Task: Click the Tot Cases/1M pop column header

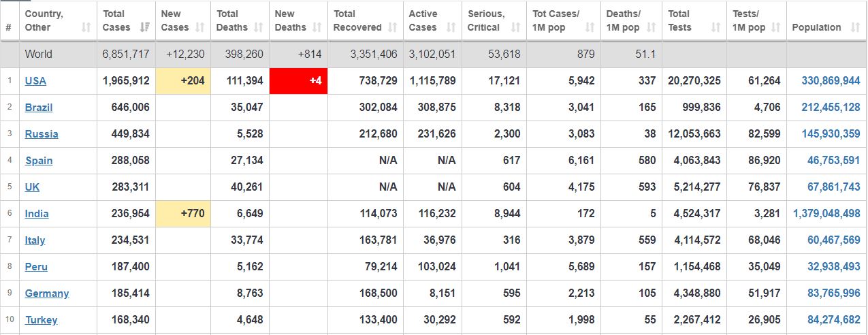Action: click(x=557, y=20)
